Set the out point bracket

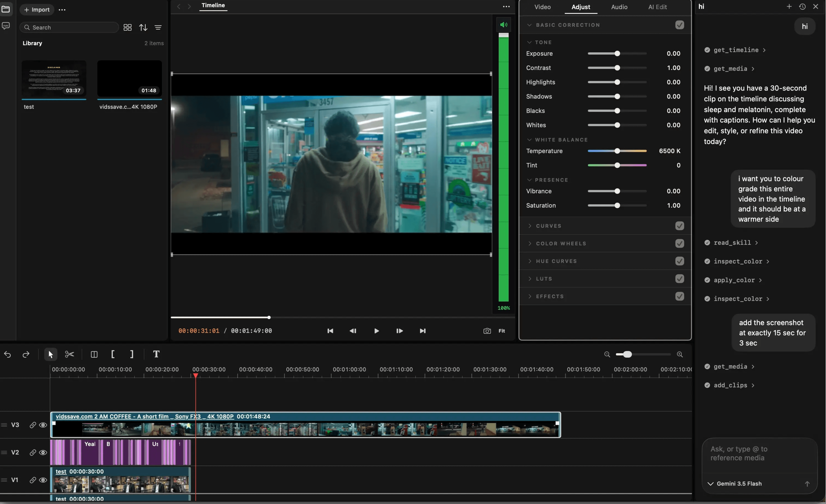point(132,354)
